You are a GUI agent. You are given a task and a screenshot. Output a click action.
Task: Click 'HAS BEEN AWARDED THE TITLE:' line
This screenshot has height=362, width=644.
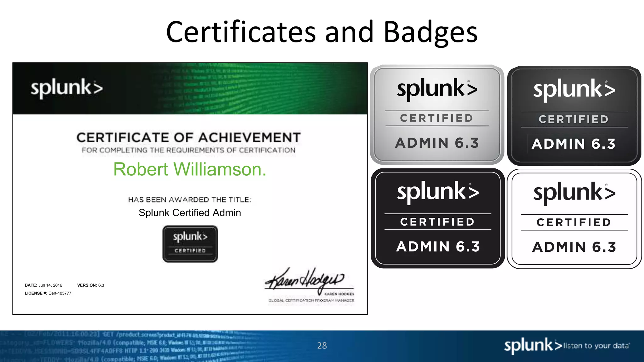pos(190,200)
